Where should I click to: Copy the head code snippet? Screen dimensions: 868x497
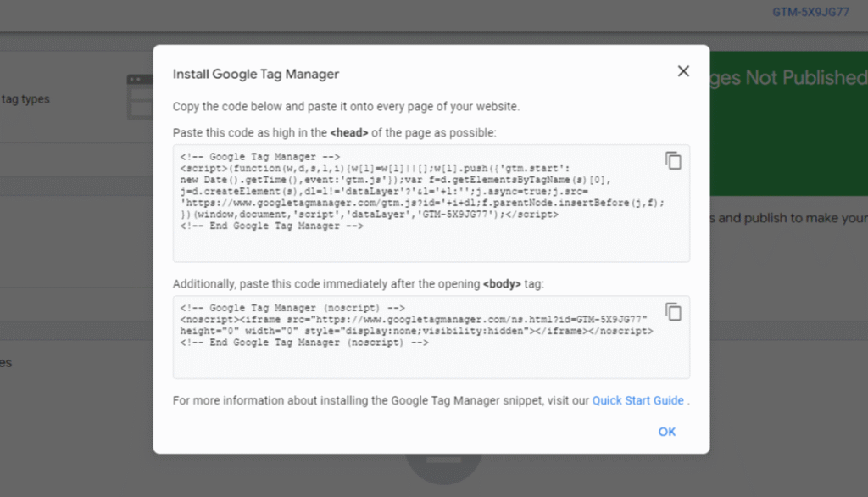click(x=673, y=160)
